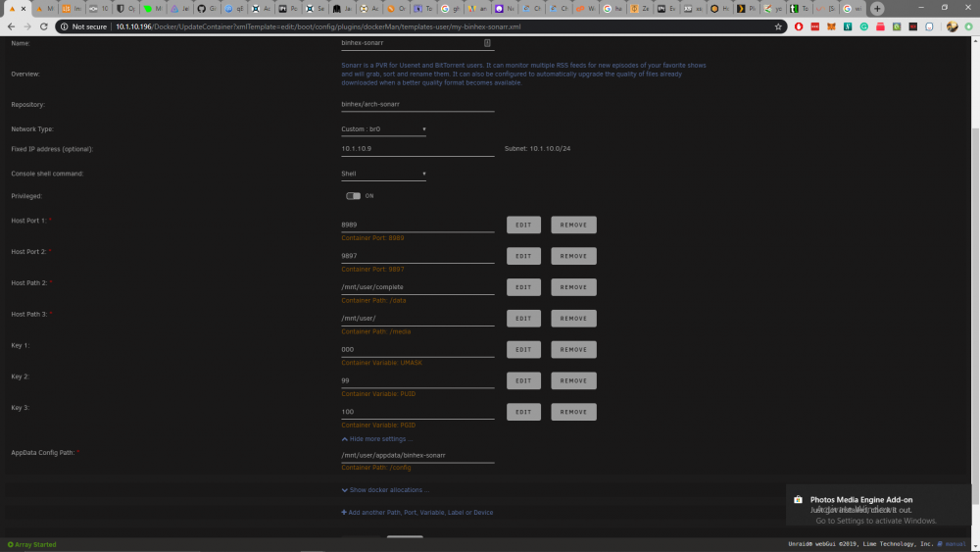Go back using the browser back arrow
Screen dimensions: 980x552
click(x=11, y=26)
